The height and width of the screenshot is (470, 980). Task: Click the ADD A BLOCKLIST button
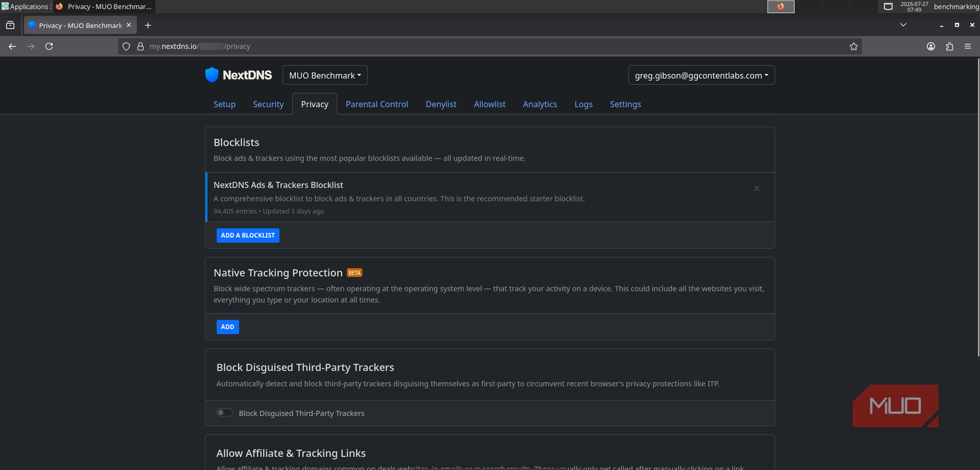[x=248, y=235]
